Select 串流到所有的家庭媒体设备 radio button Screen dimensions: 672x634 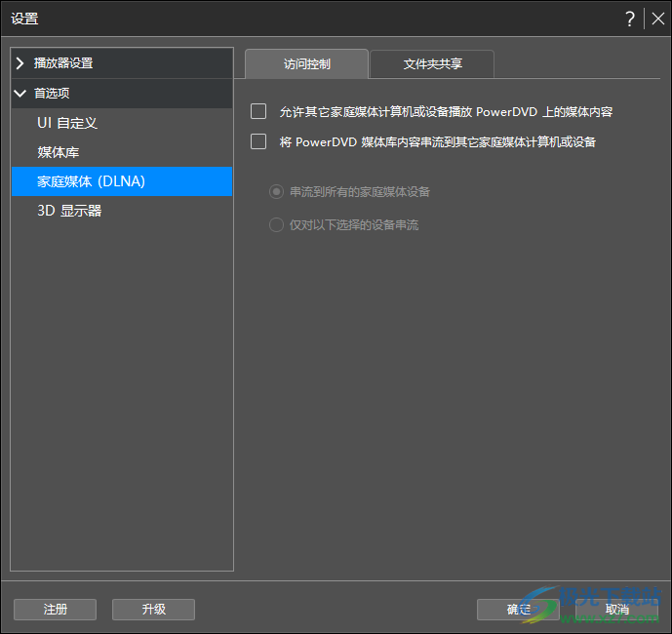(x=276, y=191)
